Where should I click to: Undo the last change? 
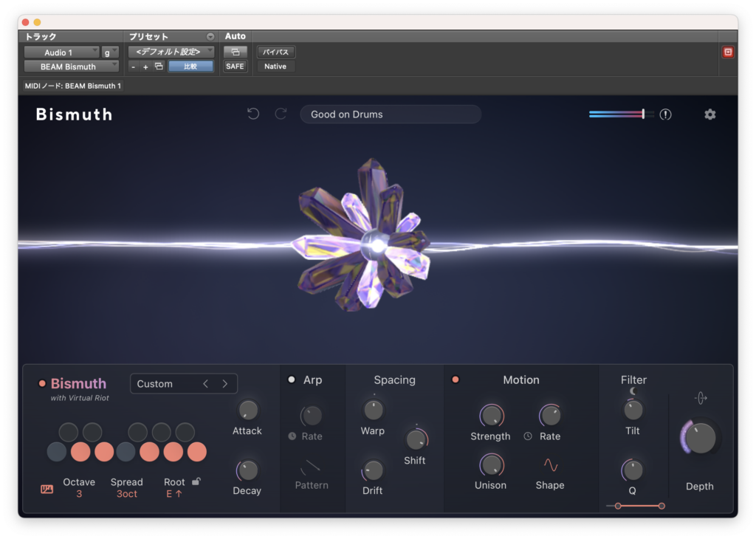(253, 114)
